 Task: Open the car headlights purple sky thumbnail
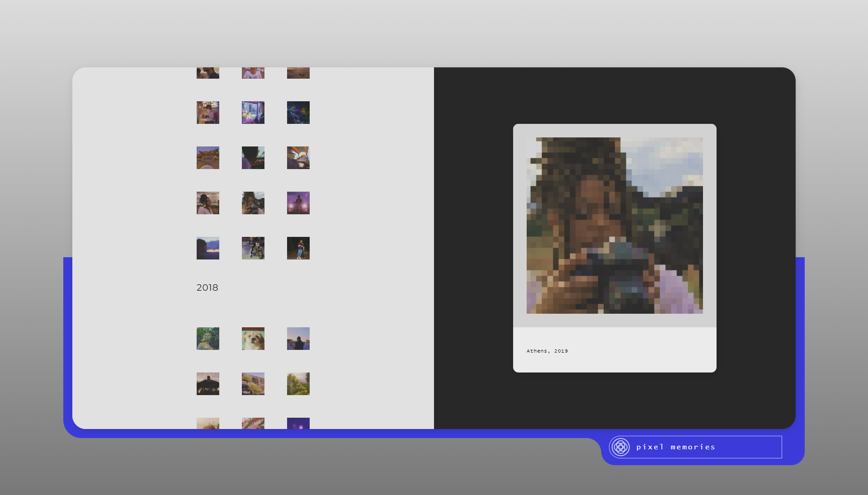coord(298,203)
